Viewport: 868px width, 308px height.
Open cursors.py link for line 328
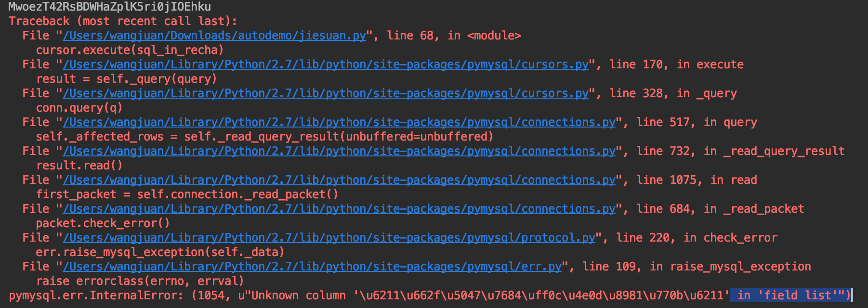point(326,93)
